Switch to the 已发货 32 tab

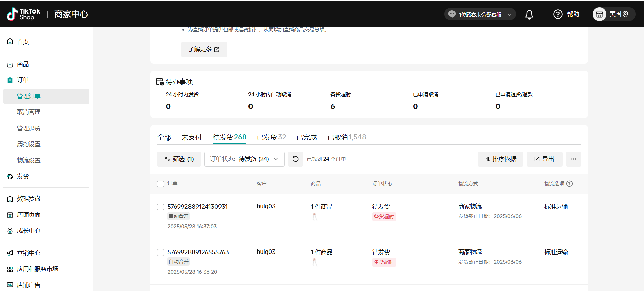pyautogui.click(x=271, y=137)
